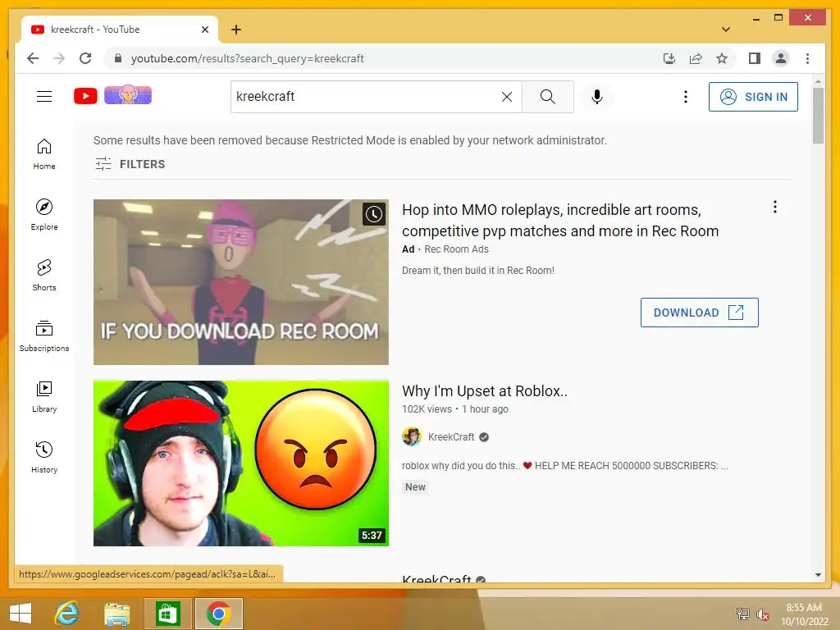
Task: Open Library in sidebar
Action: [44, 396]
